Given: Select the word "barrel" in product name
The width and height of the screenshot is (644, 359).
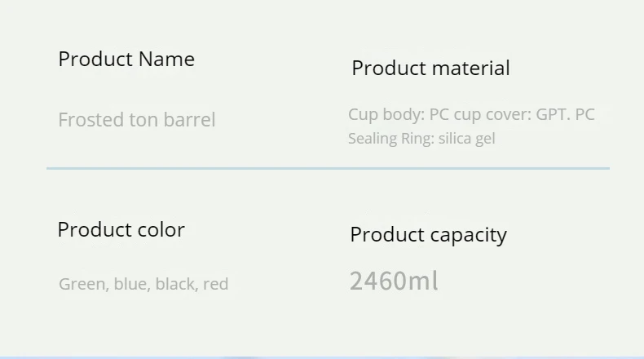Looking at the screenshot, I should 189,120.
